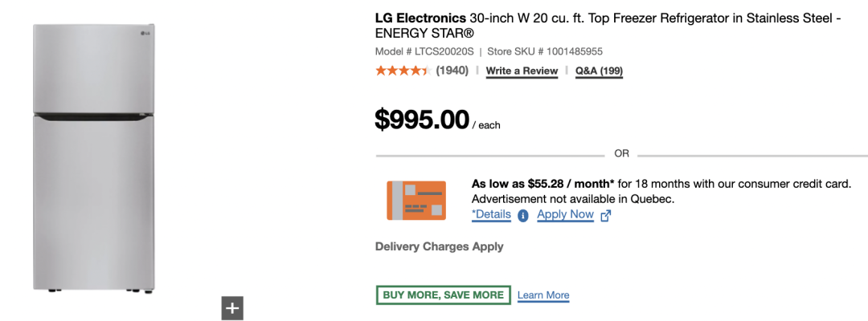Click the LG Electronics brand name
868x321 pixels.
420,18
